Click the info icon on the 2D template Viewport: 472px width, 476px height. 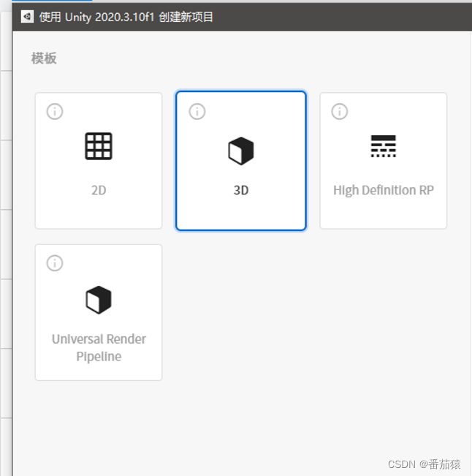55,111
